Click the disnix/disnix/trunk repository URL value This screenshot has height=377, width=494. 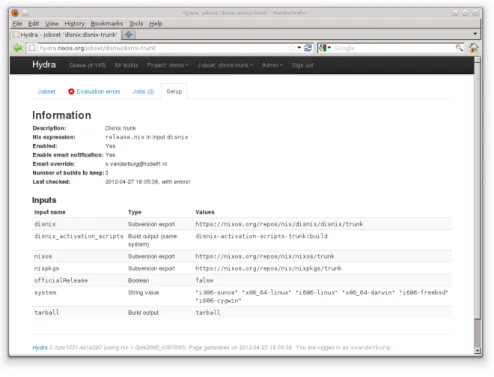279,224
